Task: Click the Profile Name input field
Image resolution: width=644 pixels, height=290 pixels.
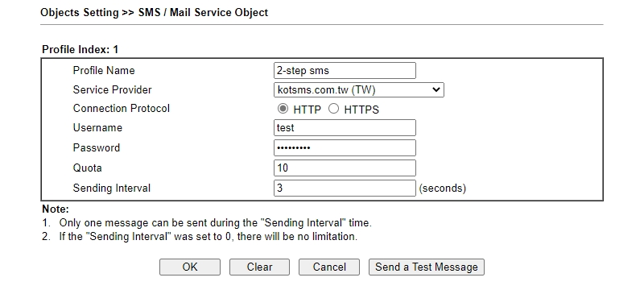Action: pyautogui.click(x=345, y=70)
